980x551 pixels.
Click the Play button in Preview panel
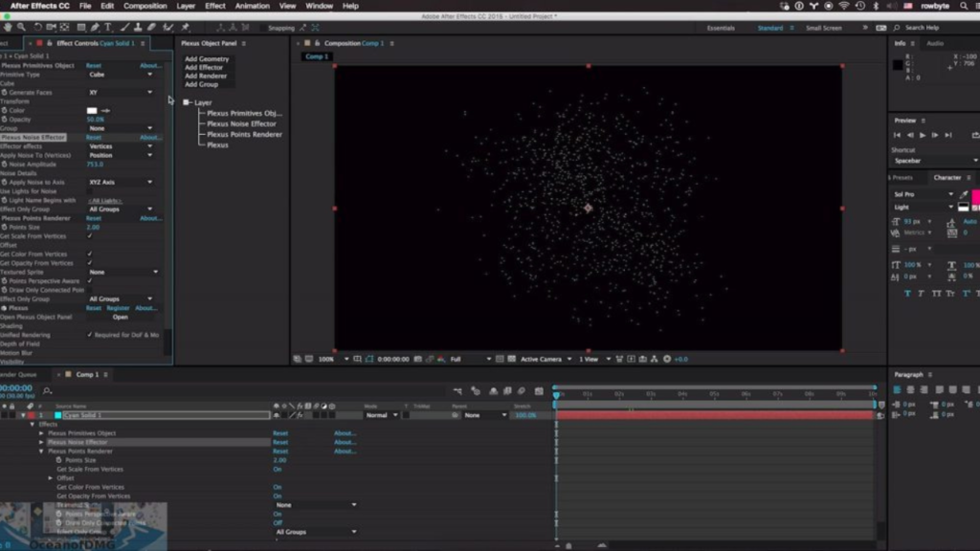922,135
